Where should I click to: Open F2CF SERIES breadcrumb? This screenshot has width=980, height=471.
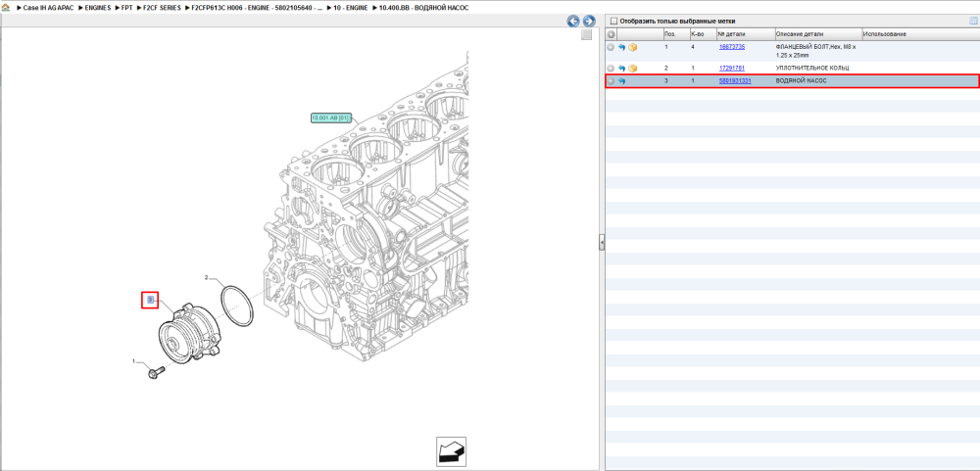[x=162, y=8]
